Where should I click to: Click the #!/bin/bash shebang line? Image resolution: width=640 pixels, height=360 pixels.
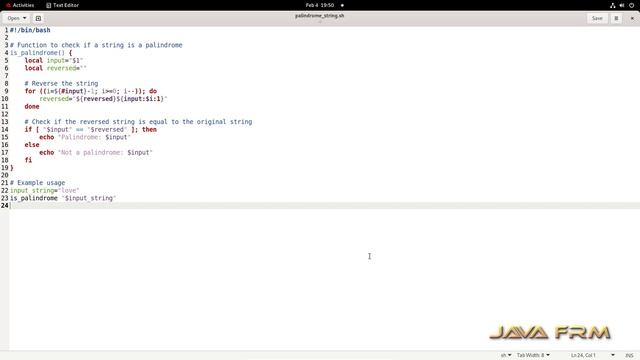[x=30, y=30]
